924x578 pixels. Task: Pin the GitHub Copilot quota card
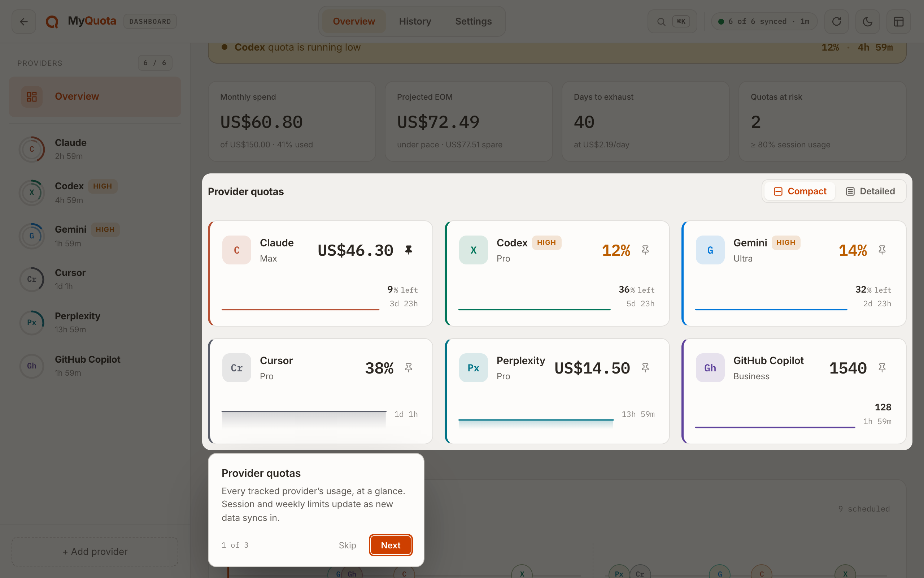click(x=882, y=368)
